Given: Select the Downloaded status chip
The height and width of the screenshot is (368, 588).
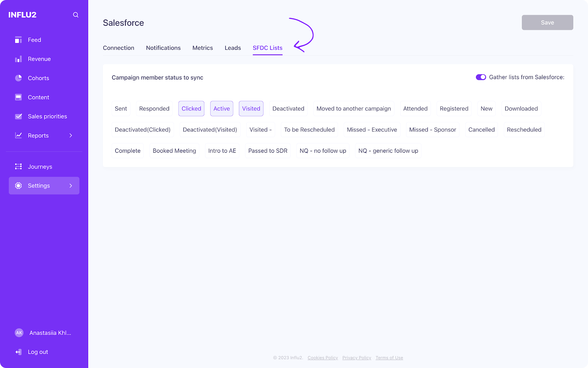Looking at the screenshot, I should [x=521, y=109].
